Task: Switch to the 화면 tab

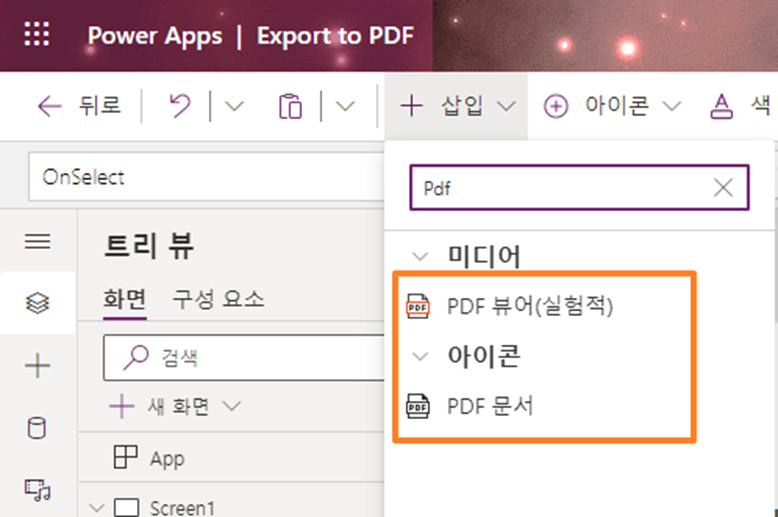Action: click(x=125, y=299)
